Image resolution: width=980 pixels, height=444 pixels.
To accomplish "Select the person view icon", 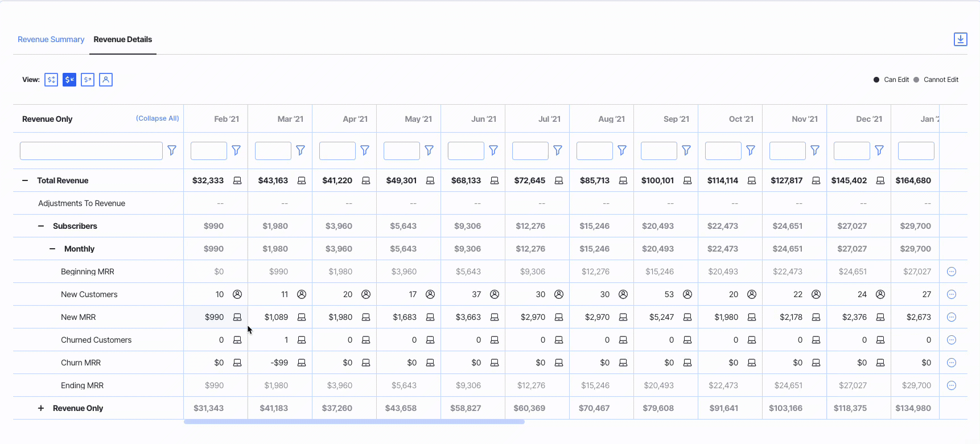I will click(106, 80).
